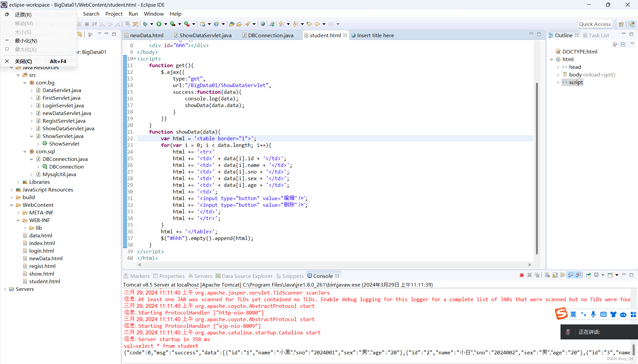Open the Window menu
Screen dimensions: 638x364
coord(154,14)
